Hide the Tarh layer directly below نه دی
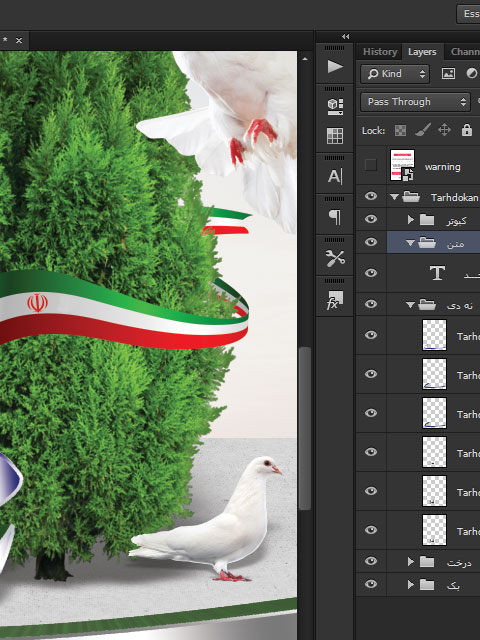Image resolution: width=480 pixels, height=640 pixels. pos(371,335)
